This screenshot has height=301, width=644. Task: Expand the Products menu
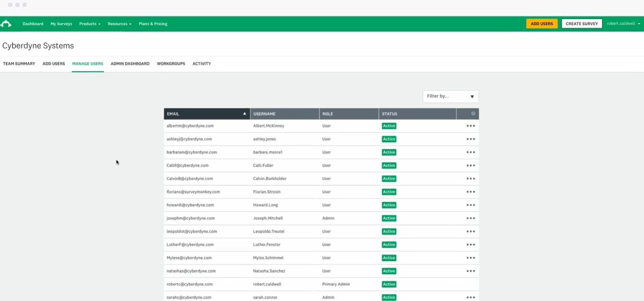89,24
